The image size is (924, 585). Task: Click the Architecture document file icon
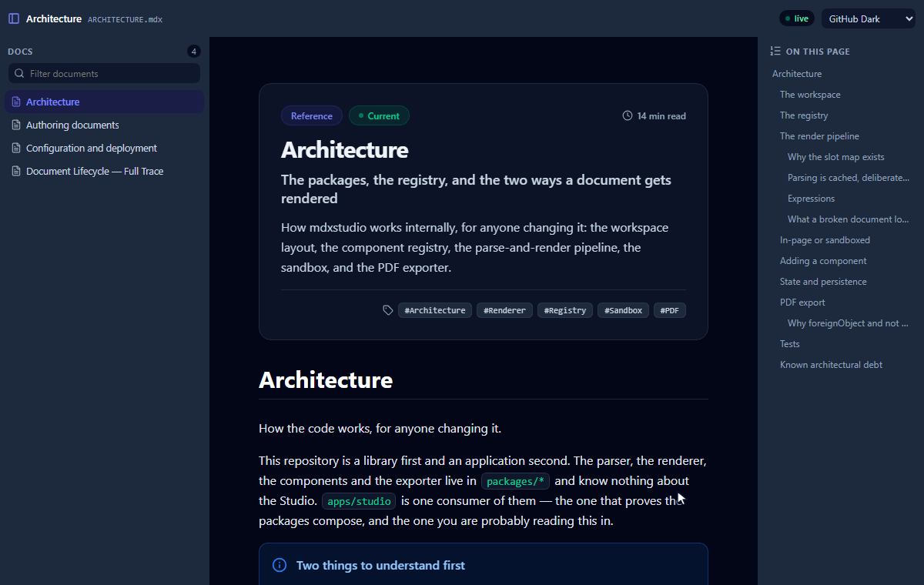[x=15, y=102]
